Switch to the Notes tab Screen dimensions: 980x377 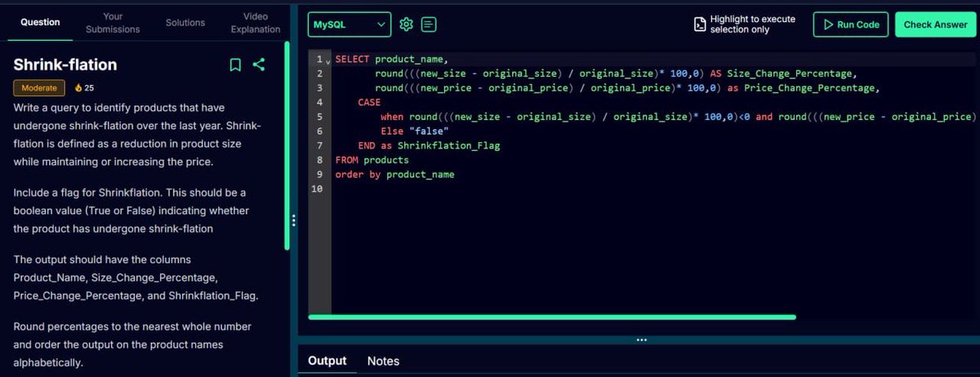click(383, 361)
